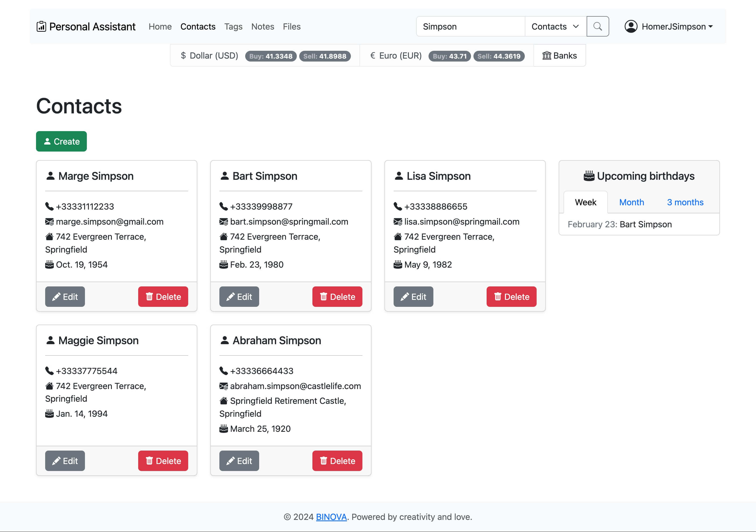Click phone icon next to +33336664433

224,371
